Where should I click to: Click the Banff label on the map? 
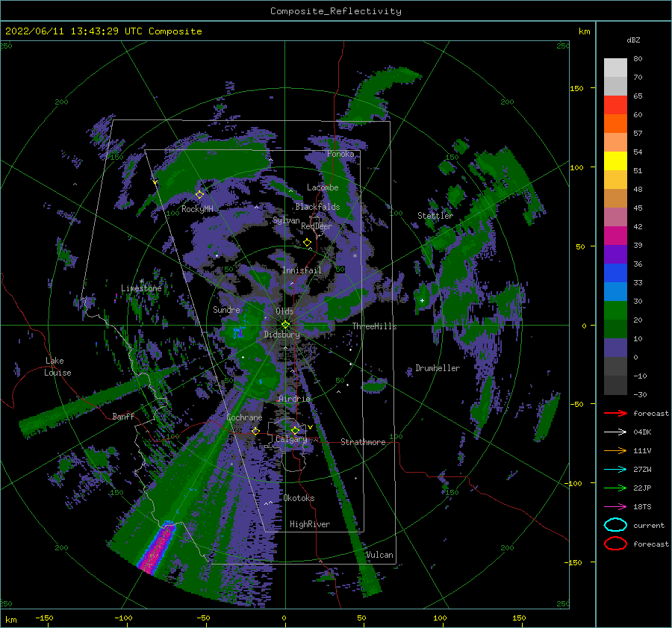pyautogui.click(x=123, y=417)
